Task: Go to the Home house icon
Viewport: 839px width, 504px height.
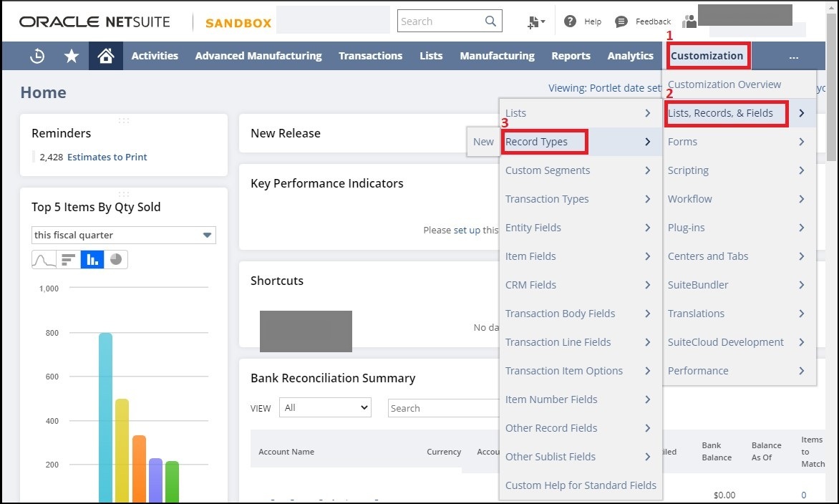Action: tap(106, 56)
